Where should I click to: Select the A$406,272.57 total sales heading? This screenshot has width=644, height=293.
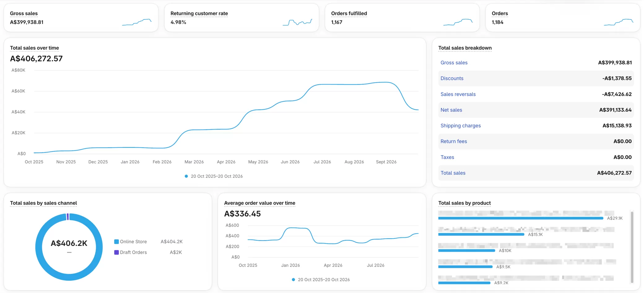tap(36, 58)
